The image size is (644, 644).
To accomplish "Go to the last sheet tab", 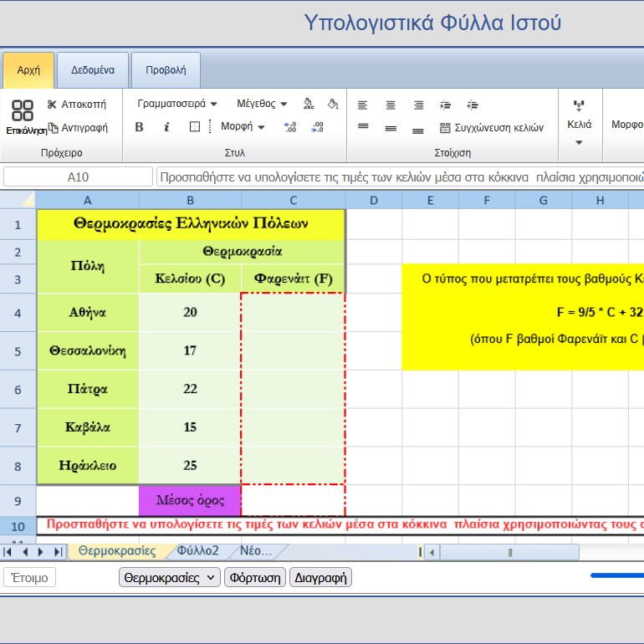I will point(59,552).
